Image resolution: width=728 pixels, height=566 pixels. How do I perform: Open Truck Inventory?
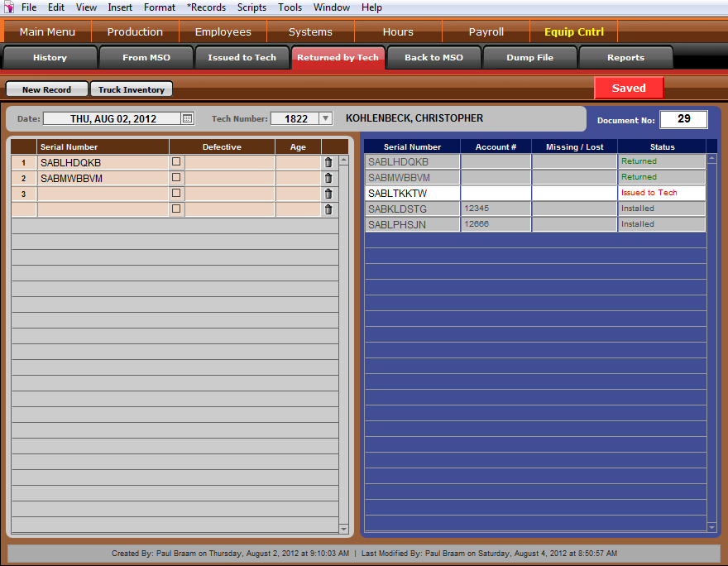(132, 89)
